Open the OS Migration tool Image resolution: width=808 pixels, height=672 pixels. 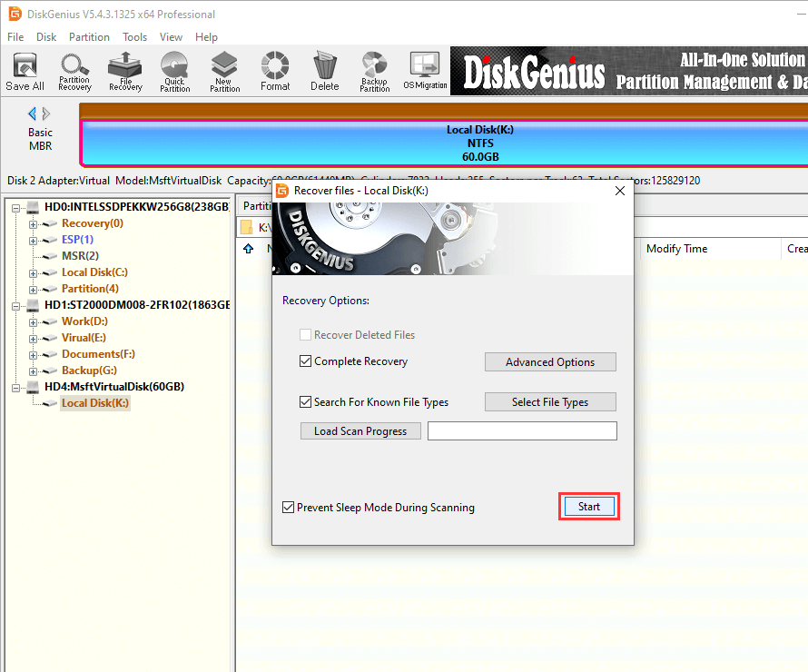(424, 71)
